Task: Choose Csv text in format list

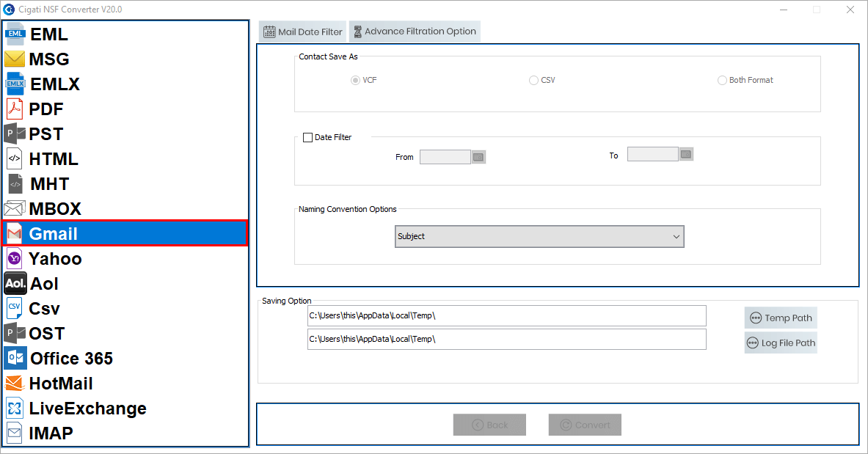Action: (44, 308)
